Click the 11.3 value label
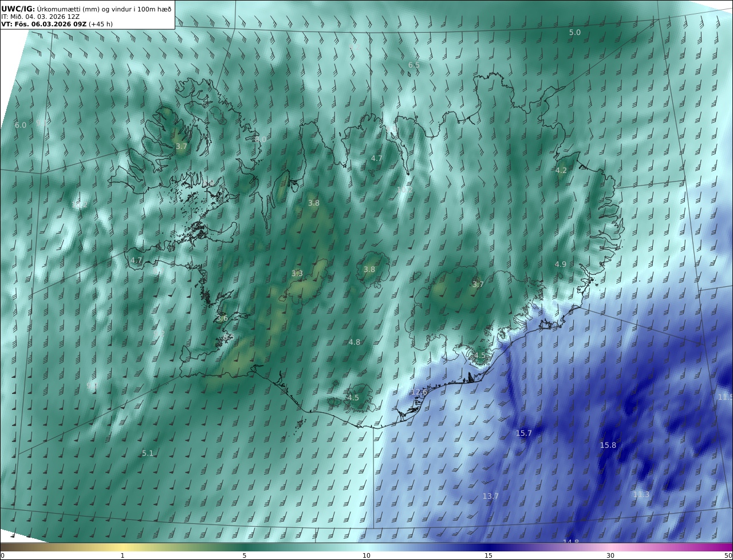733x560 pixels. tap(641, 494)
